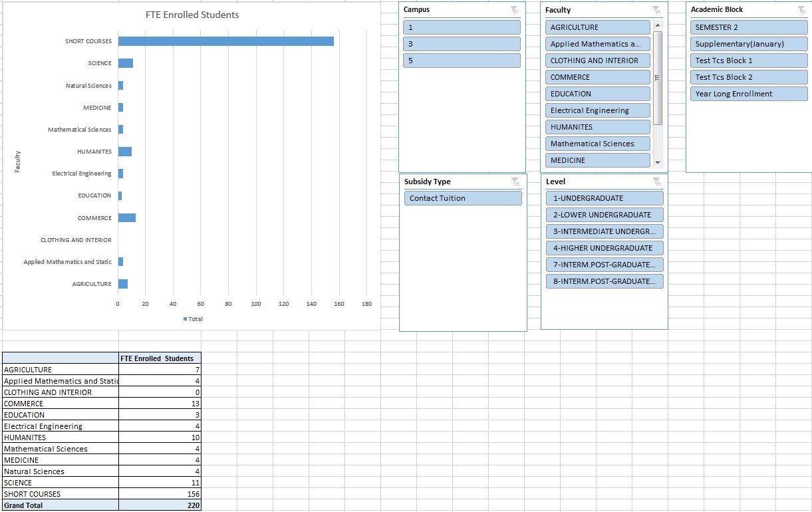This screenshot has width=812, height=512.
Task: Select AGRICULTURE in Faculty slicer
Action: [598, 27]
